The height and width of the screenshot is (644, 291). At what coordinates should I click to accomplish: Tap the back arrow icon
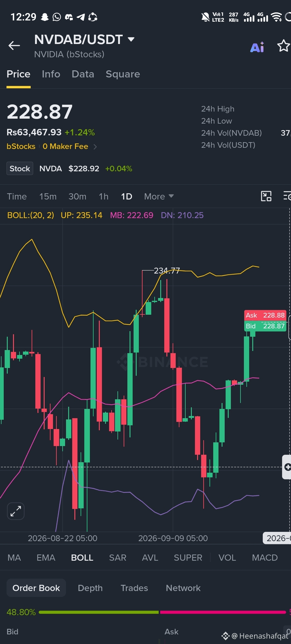[14, 46]
